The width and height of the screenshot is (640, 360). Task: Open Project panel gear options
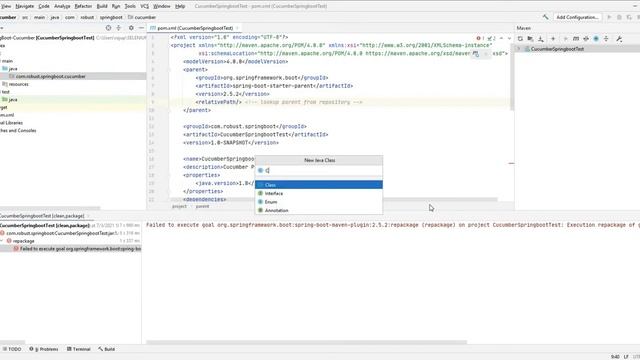pyautogui.click(x=131, y=28)
